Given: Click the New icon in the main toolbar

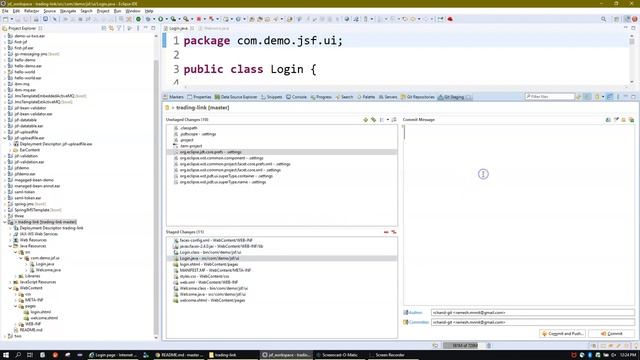Looking at the screenshot, I should point(5,19).
